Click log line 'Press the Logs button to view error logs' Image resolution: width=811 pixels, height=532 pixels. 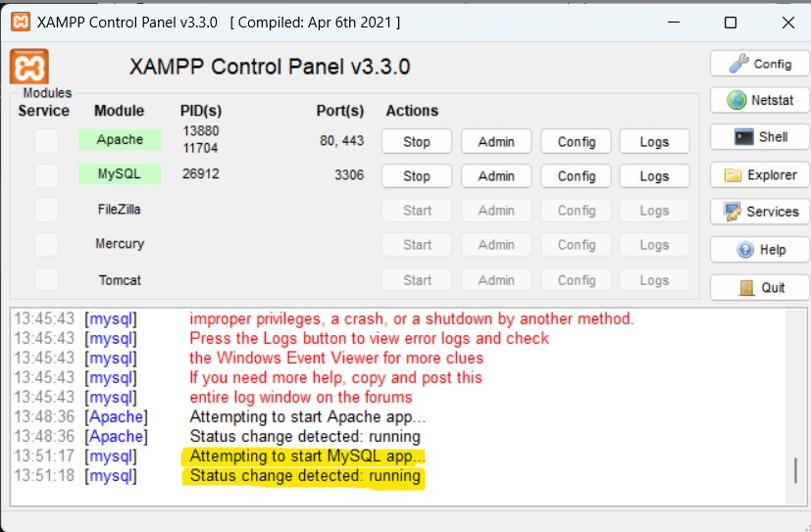pos(369,338)
